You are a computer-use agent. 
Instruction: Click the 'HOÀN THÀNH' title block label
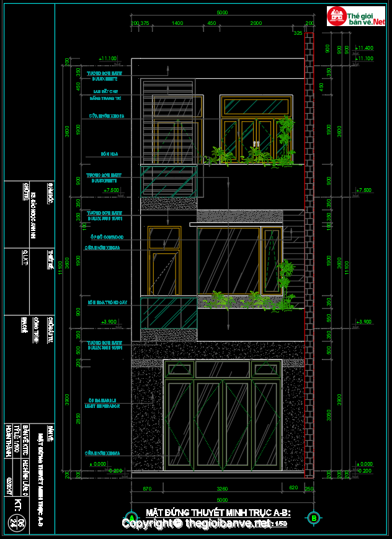click(8, 442)
